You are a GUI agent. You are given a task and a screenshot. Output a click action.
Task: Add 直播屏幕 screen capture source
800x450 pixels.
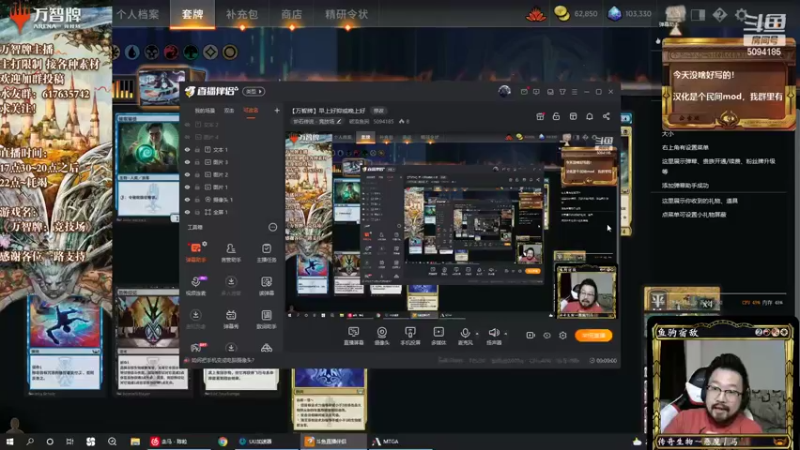tap(353, 336)
